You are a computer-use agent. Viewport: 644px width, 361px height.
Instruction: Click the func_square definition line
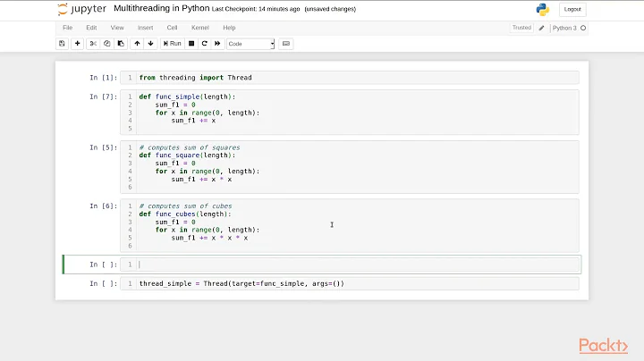187,155
